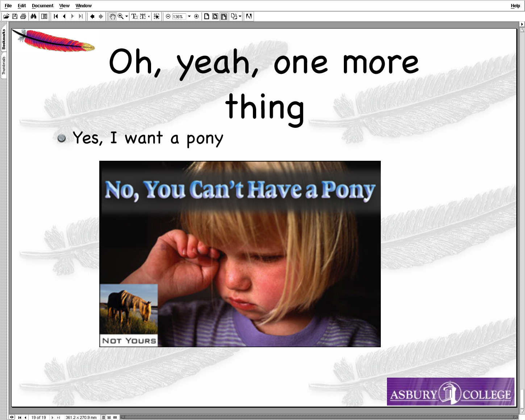Click the zoom out minus button
The height and width of the screenshot is (420, 525).
[x=168, y=16]
